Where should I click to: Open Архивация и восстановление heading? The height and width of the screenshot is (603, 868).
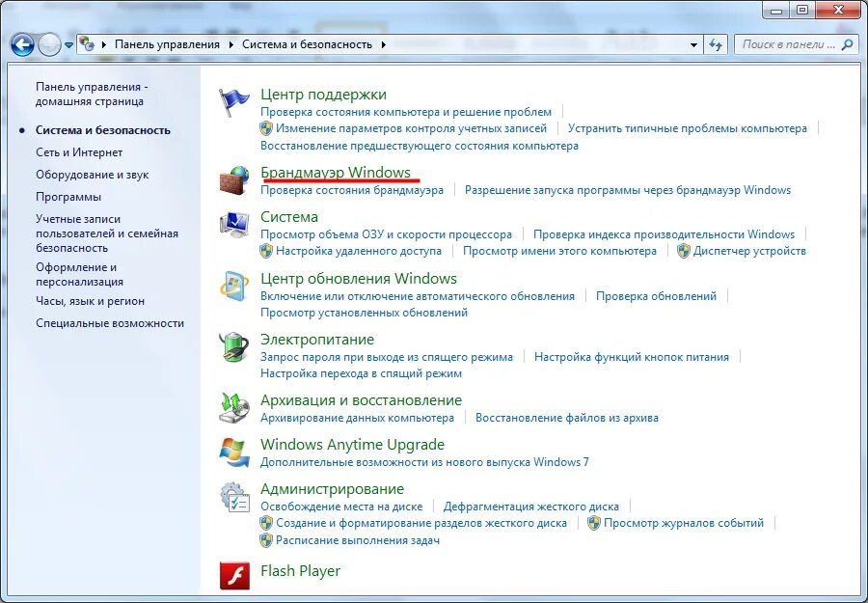point(361,399)
